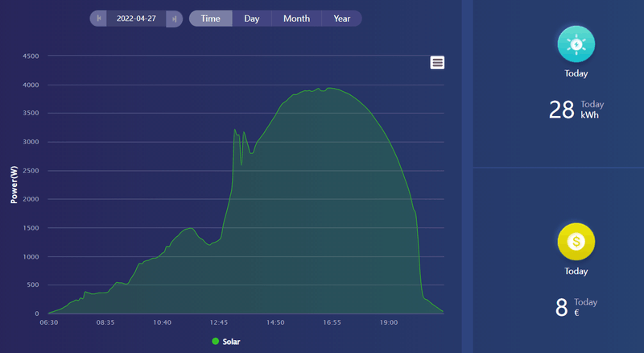Go to the next date

coord(174,19)
